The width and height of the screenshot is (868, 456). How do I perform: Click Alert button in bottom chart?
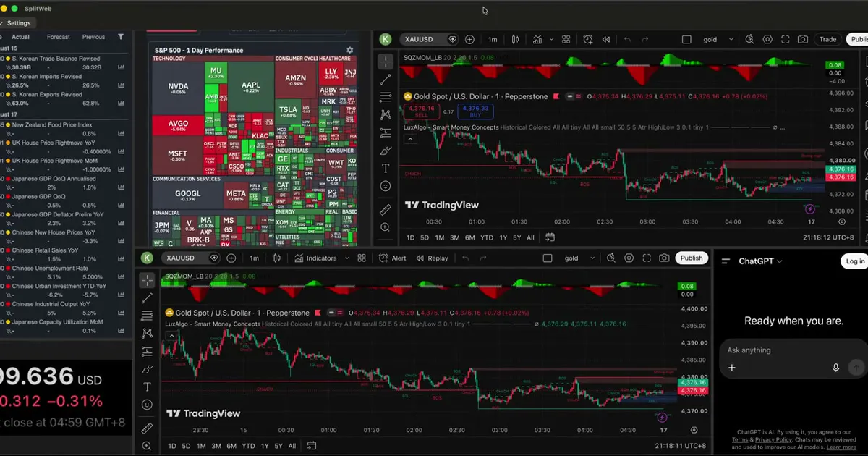point(393,258)
